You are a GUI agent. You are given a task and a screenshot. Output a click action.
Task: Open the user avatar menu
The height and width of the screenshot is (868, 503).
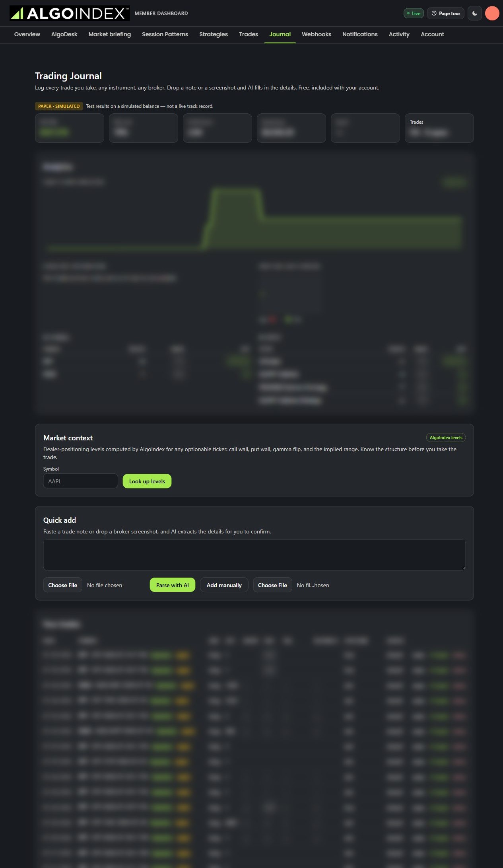coord(492,13)
